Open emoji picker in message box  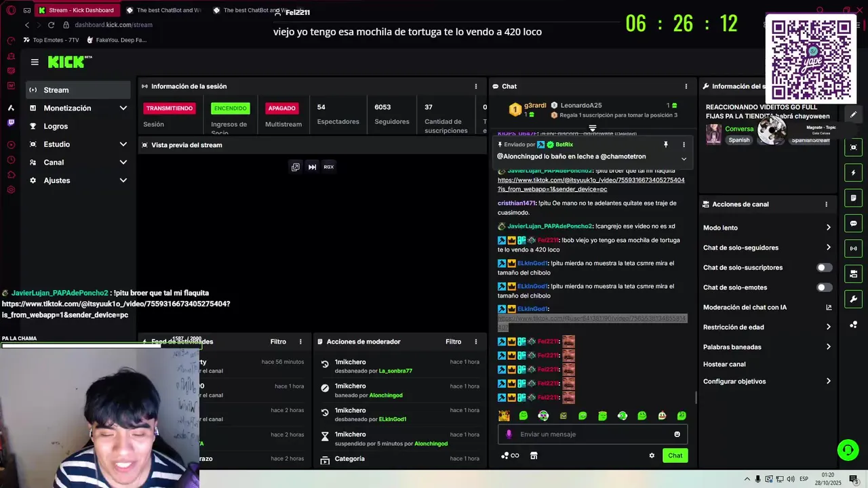coord(677,434)
